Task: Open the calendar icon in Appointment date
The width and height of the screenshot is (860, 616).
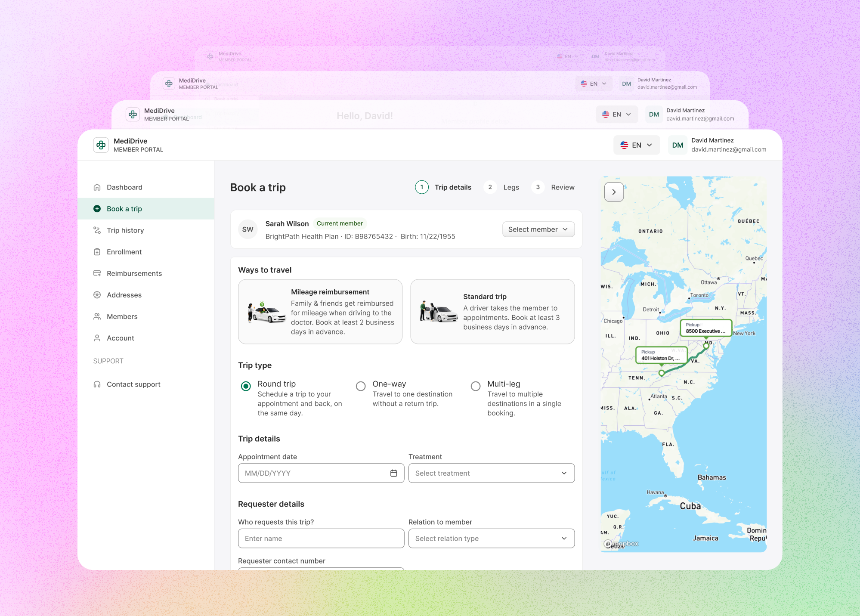Action: [x=393, y=473]
